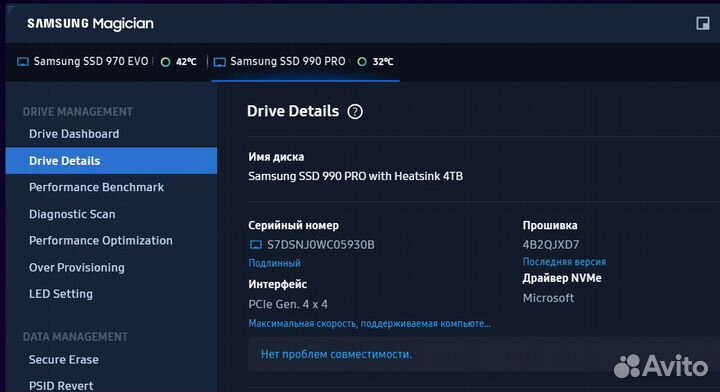720x392 pixels.
Task: Click the drive icon beside Samsung SSD 970 EVO
Action: point(22,62)
